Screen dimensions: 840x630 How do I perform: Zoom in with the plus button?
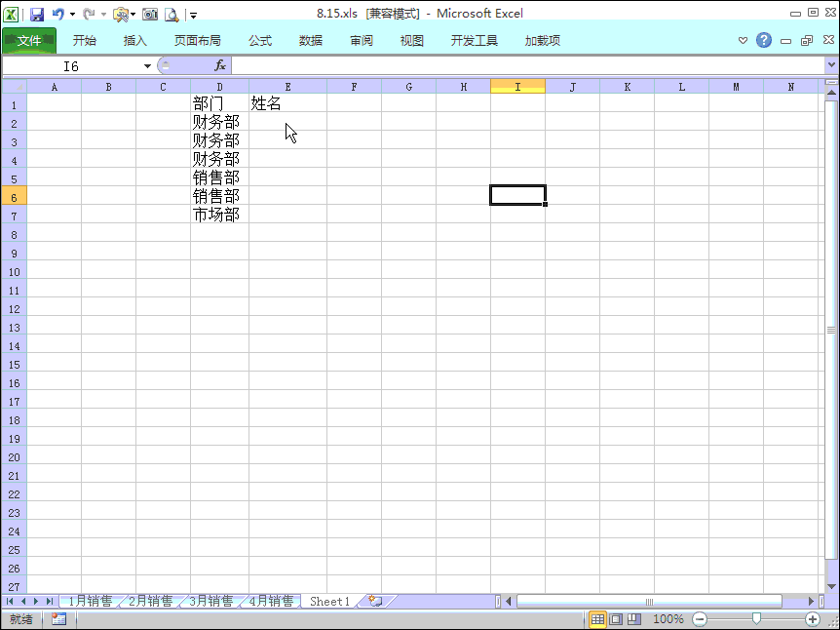[x=812, y=619]
